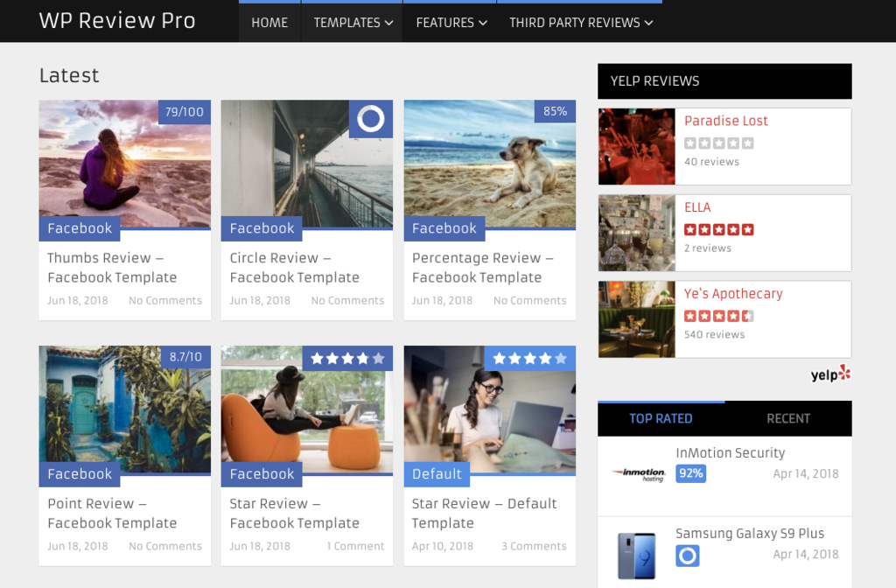
Task: Go to the Home menu item
Action: [269, 23]
